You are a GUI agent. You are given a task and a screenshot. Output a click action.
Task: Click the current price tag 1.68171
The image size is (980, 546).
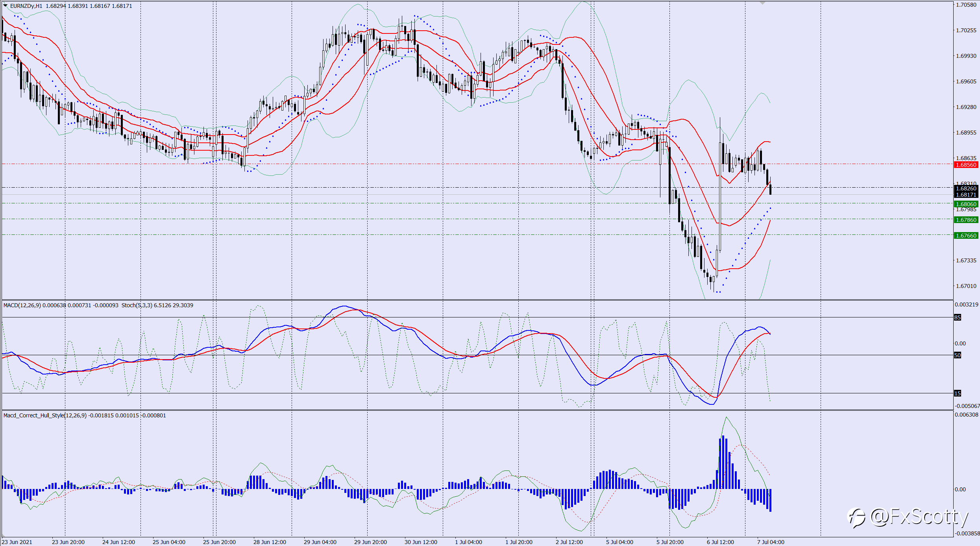tap(966, 195)
